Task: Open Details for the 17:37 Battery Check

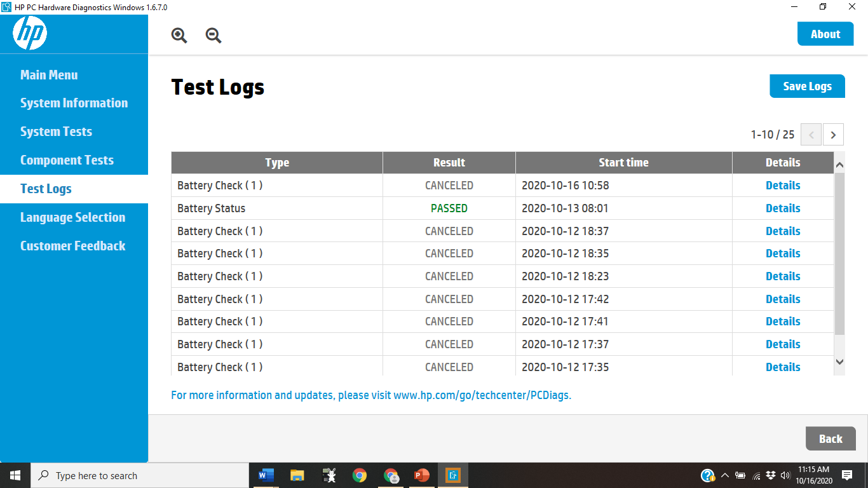Action: coord(783,344)
